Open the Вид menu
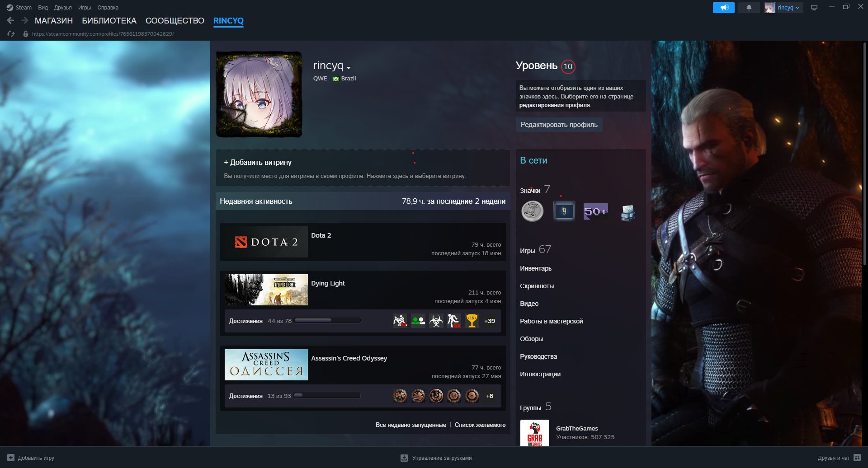This screenshot has width=868, height=468. tap(43, 8)
